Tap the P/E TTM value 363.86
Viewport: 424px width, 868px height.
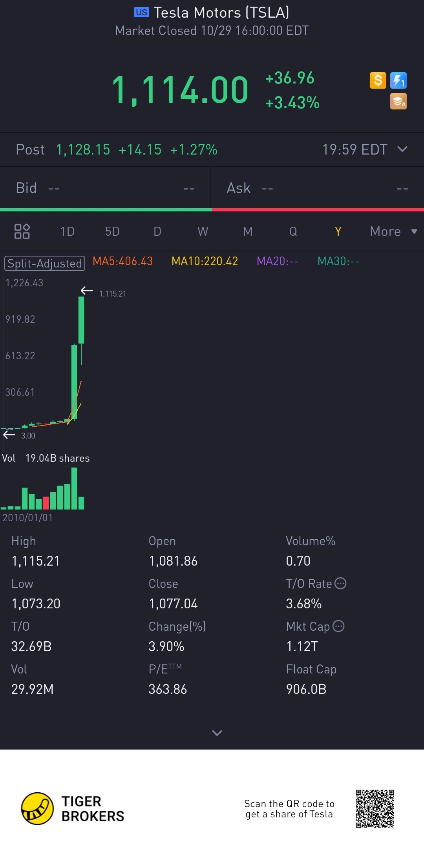pyautogui.click(x=168, y=689)
